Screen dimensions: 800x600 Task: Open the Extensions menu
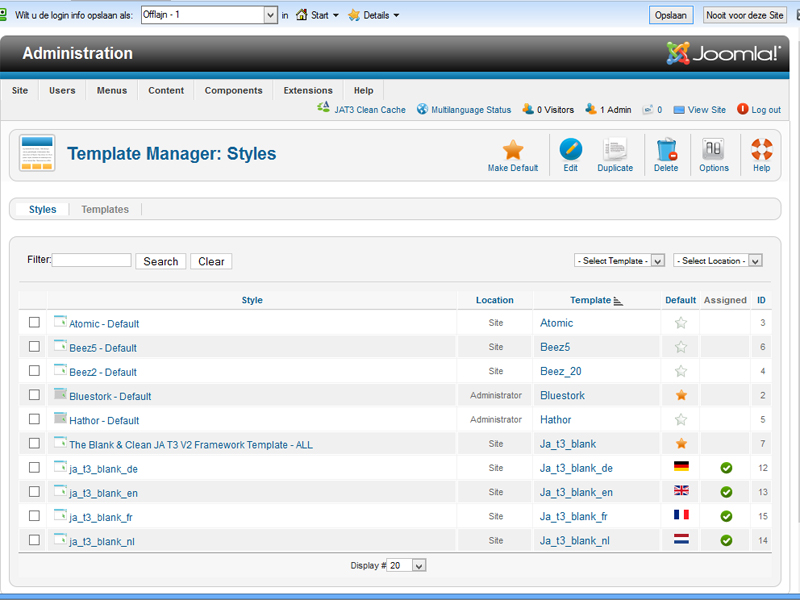tap(308, 90)
